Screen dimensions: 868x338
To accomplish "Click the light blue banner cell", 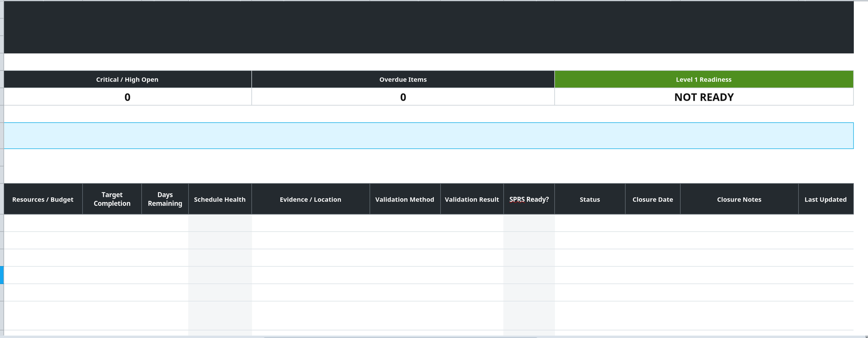I will (x=428, y=135).
